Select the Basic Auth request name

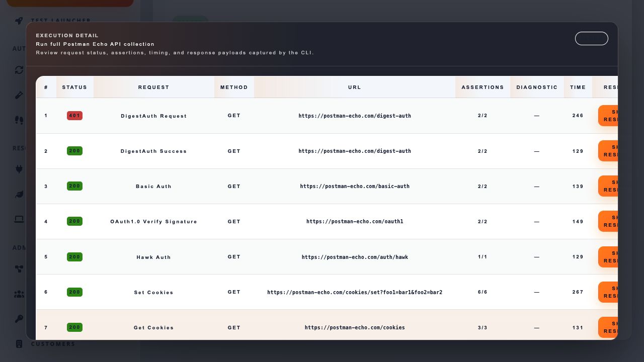pos(153,187)
